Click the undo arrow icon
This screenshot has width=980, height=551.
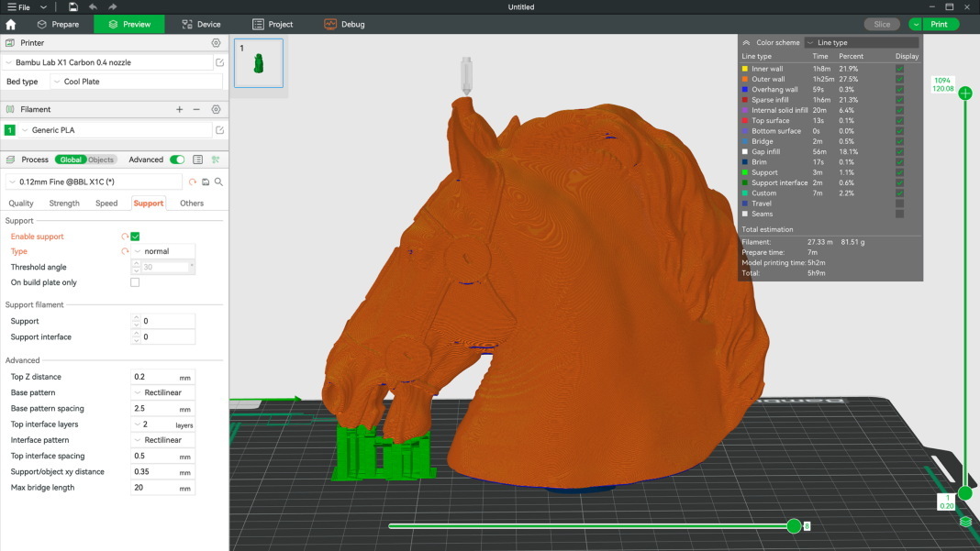(93, 6)
